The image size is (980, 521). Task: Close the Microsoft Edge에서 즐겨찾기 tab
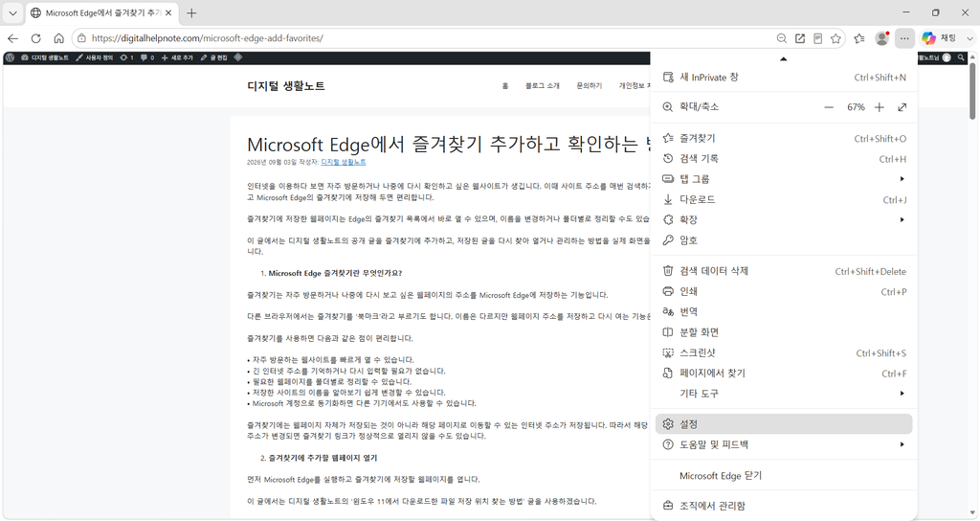click(168, 12)
